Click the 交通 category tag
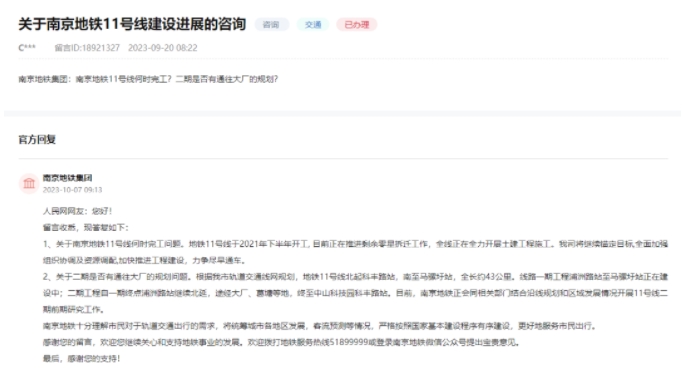694x384 pixels. 313,25
